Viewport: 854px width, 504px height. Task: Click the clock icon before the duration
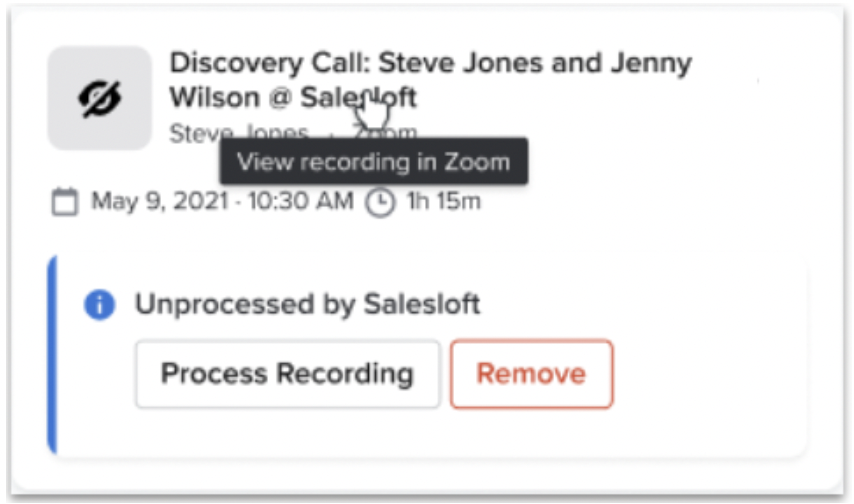380,203
